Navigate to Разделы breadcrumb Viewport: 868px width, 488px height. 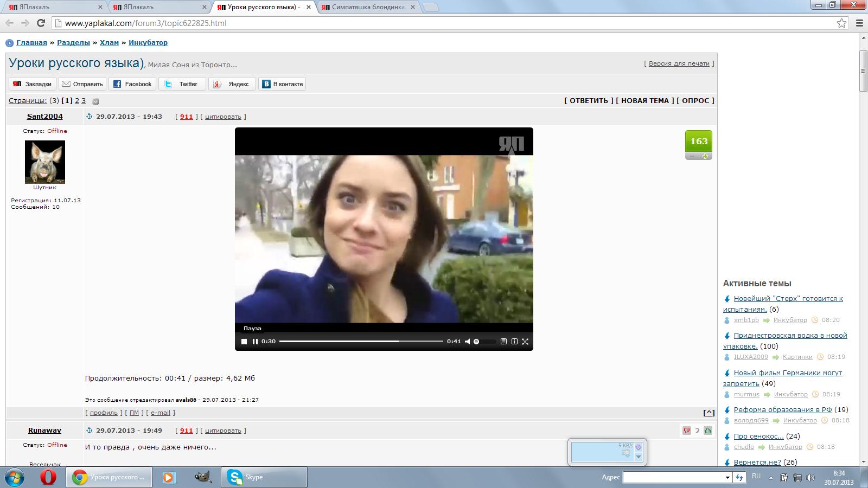click(x=73, y=42)
